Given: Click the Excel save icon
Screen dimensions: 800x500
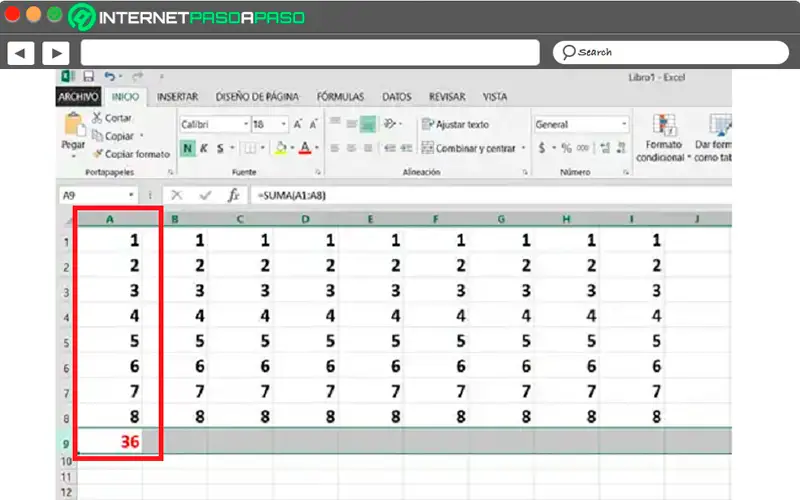Looking at the screenshot, I should 88,77.
